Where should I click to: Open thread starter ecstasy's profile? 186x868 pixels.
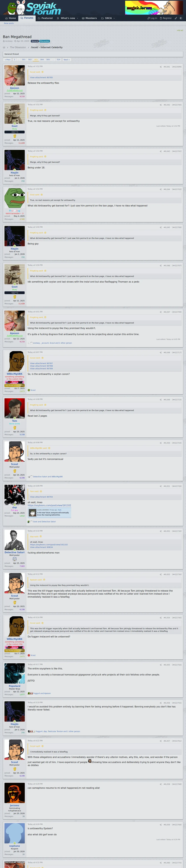[9, 41]
